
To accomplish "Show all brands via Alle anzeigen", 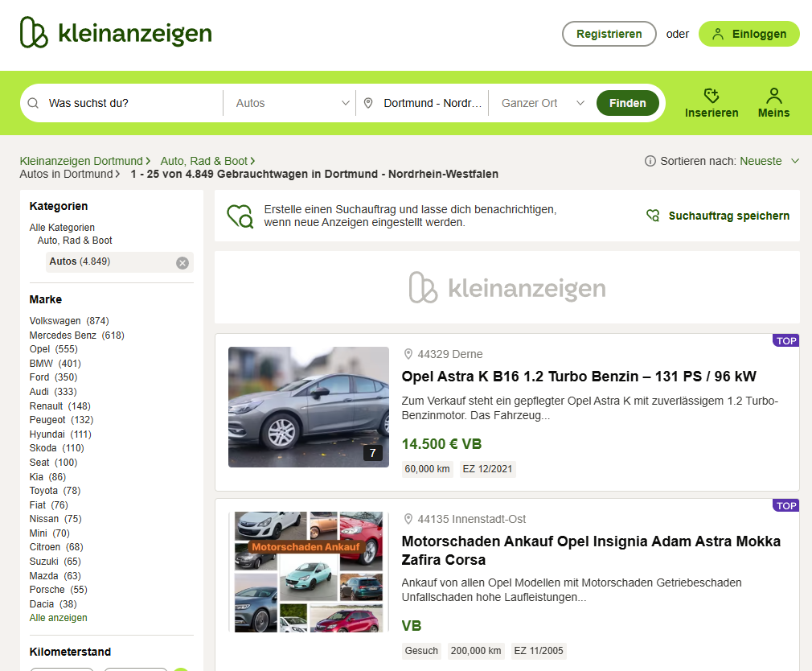I will pyautogui.click(x=58, y=618).
